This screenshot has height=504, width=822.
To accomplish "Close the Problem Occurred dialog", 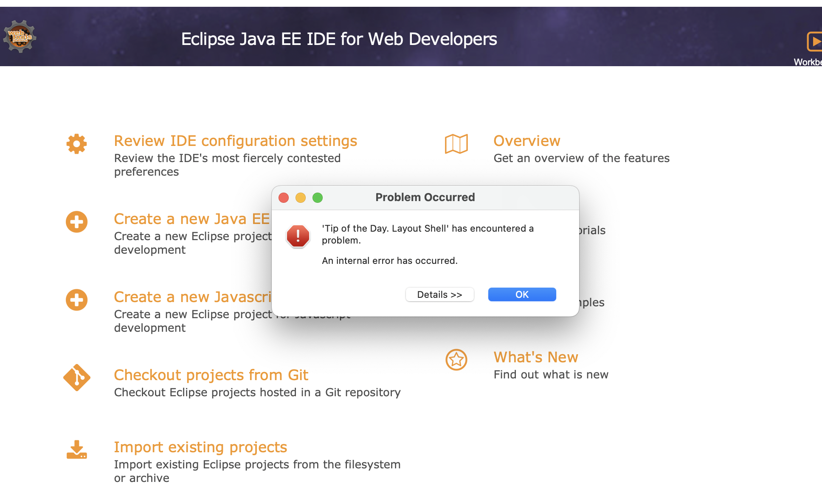I will pyautogui.click(x=284, y=198).
